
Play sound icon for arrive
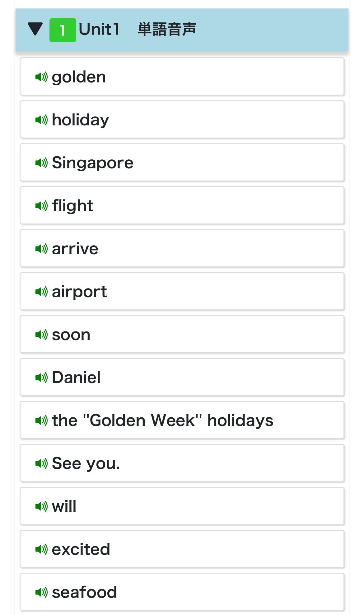(x=41, y=248)
